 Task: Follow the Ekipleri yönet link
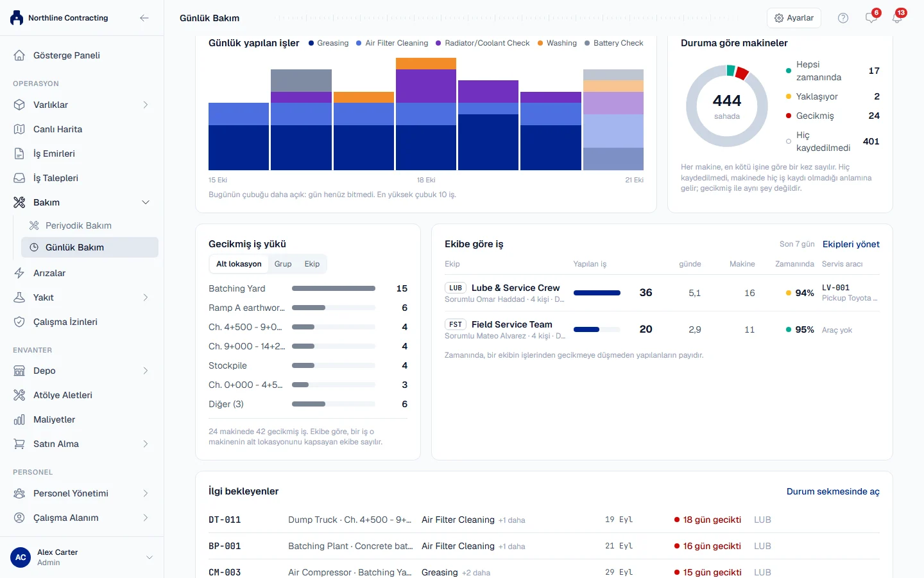tap(851, 244)
